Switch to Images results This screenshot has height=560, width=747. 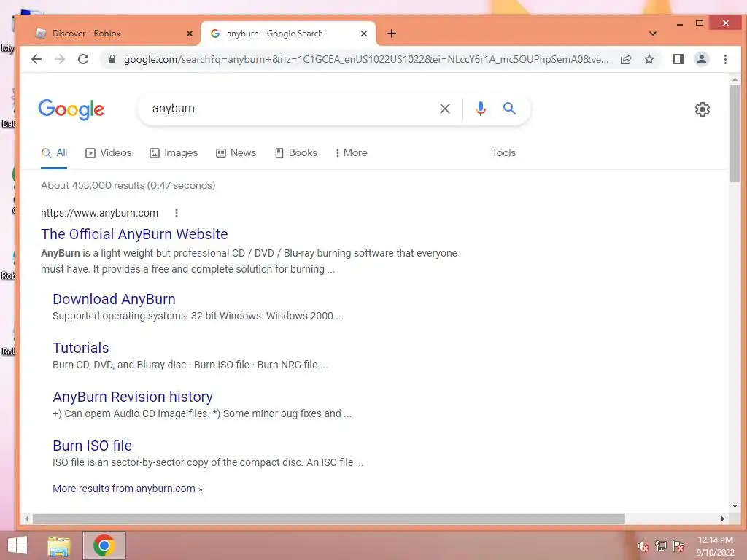[174, 153]
